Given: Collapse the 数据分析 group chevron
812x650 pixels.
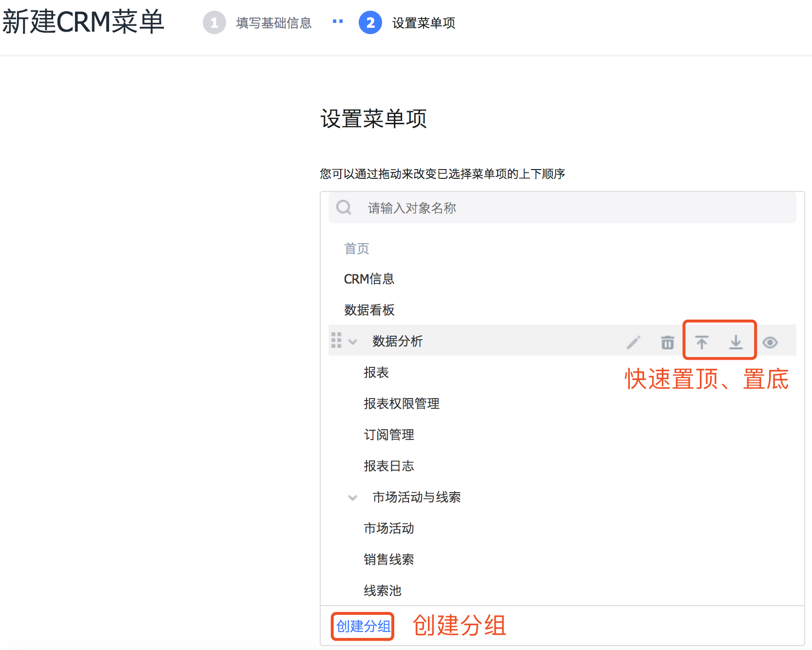Looking at the screenshot, I should point(353,342).
